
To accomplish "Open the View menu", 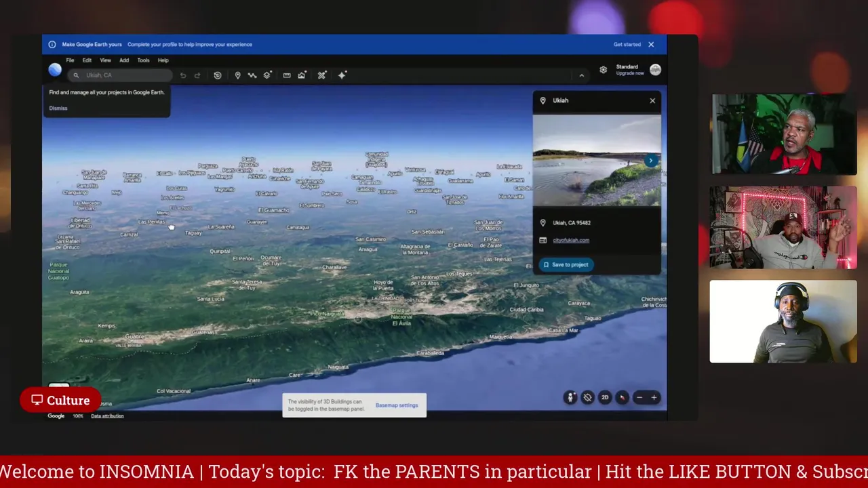I will coord(105,60).
